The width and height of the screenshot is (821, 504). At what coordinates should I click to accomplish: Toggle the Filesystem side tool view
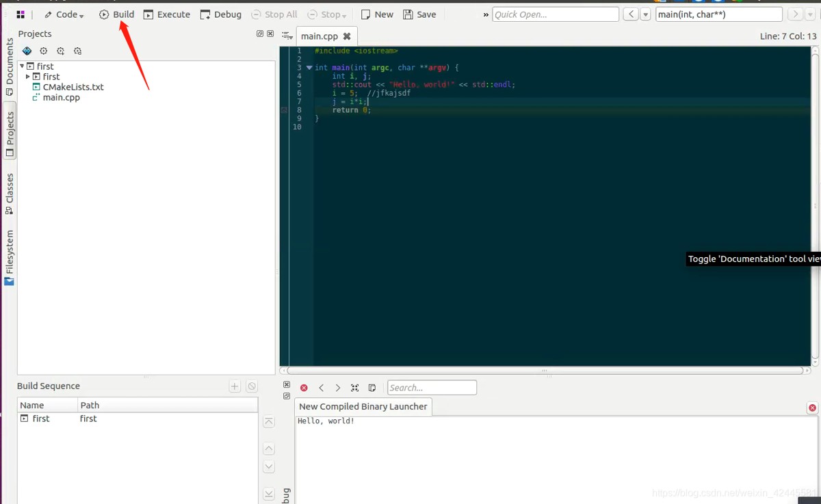pyautogui.click(x=10, y=256)
